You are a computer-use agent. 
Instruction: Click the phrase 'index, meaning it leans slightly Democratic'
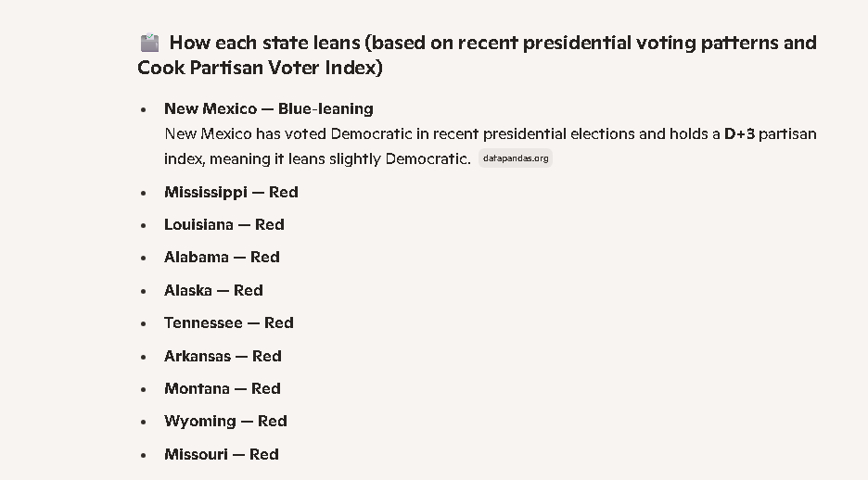point(317,158)
